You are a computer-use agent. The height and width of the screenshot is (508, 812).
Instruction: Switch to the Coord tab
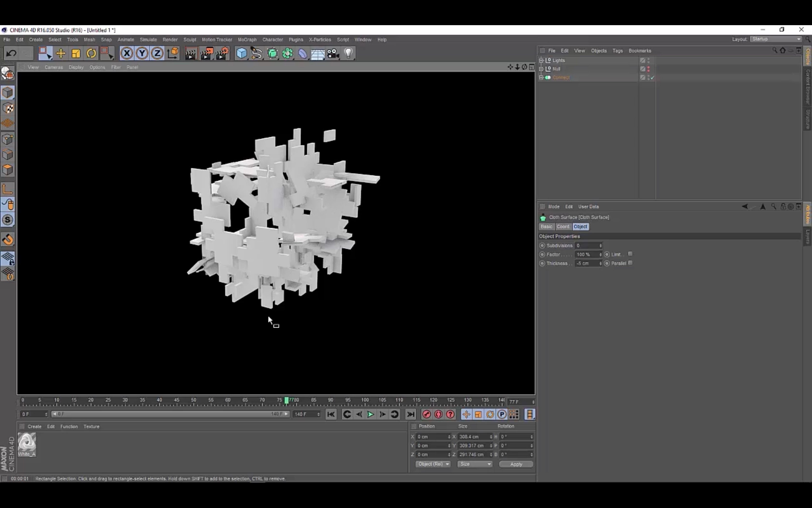pos(563,226)
